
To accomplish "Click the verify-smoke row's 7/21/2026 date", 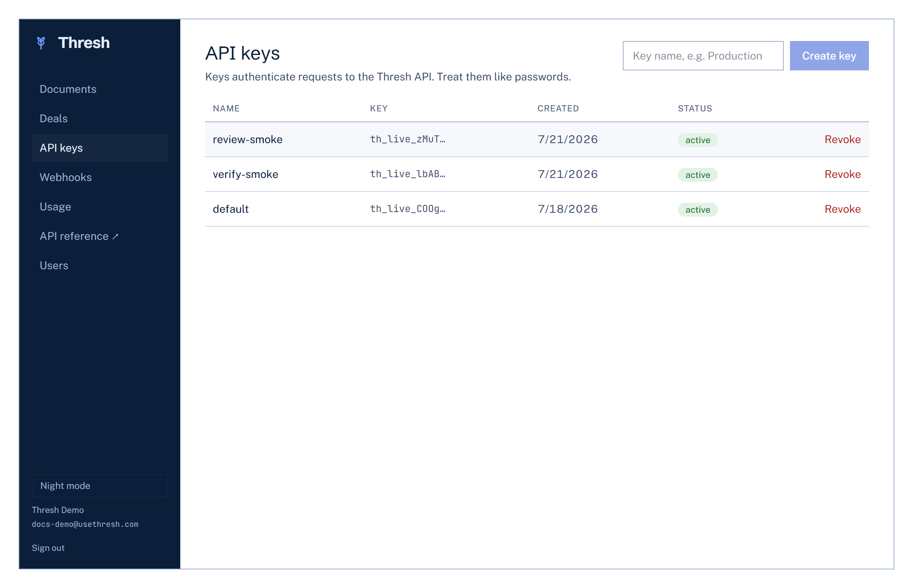I will [x=568, y=174].
